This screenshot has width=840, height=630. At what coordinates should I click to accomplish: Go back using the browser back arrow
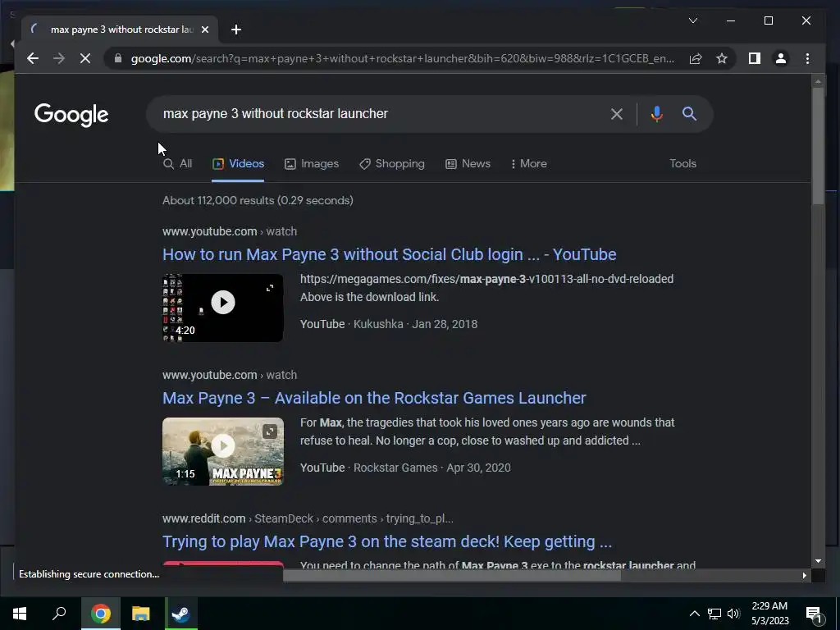click(x=33, y=58)
